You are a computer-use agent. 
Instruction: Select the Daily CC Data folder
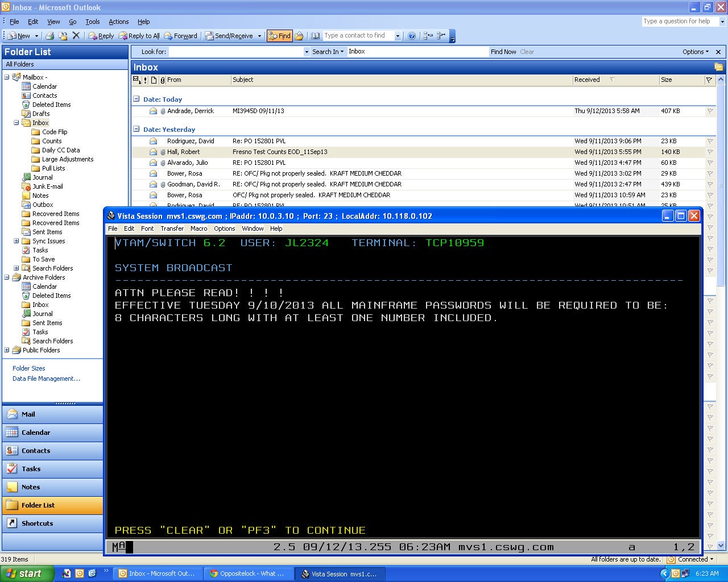(61, 150)
